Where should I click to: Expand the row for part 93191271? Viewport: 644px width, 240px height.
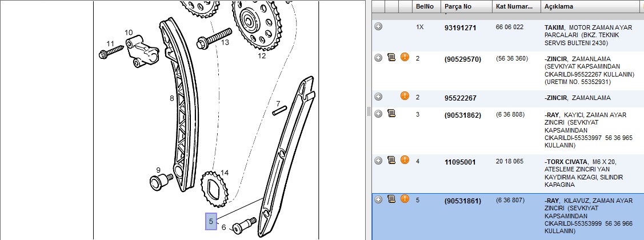point(378,26)
